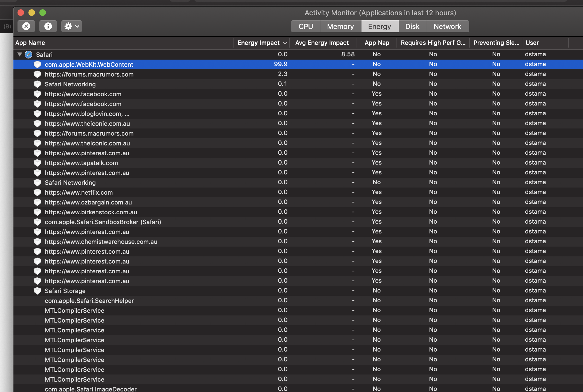Click the Safari compass app icon
Viewport: 583px width, 392px height.
tap(28, 54)
